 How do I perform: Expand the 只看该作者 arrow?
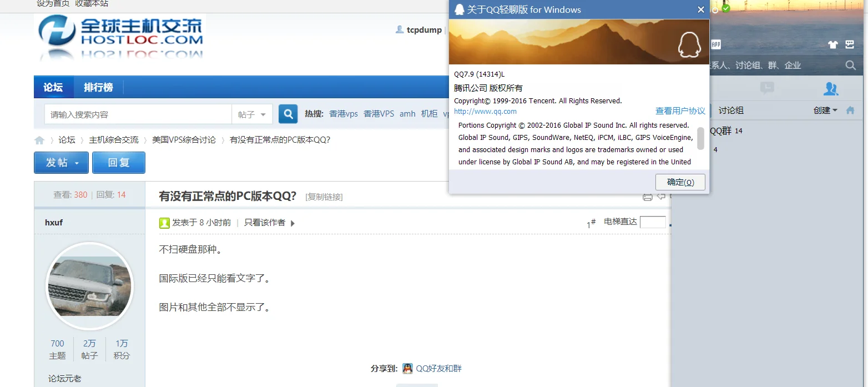292,223
